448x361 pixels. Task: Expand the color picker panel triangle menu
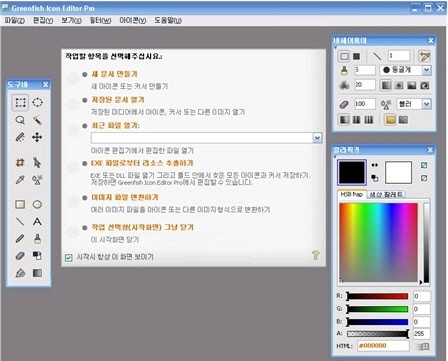coord(336,156)
